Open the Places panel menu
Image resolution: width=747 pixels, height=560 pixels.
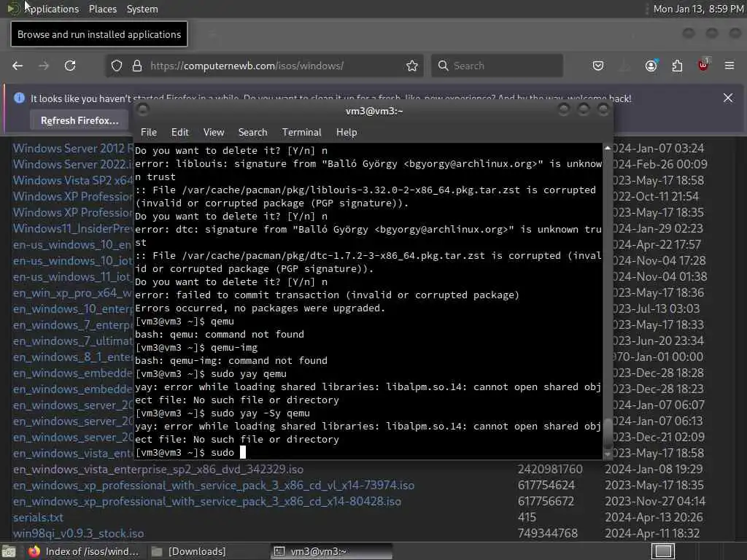[x=103, y=9]
